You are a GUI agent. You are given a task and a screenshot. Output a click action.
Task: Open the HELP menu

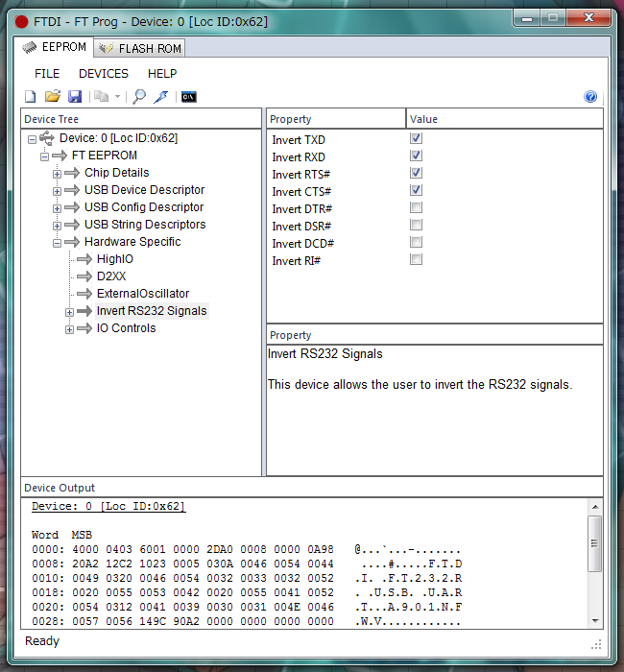tap(162, 74)
